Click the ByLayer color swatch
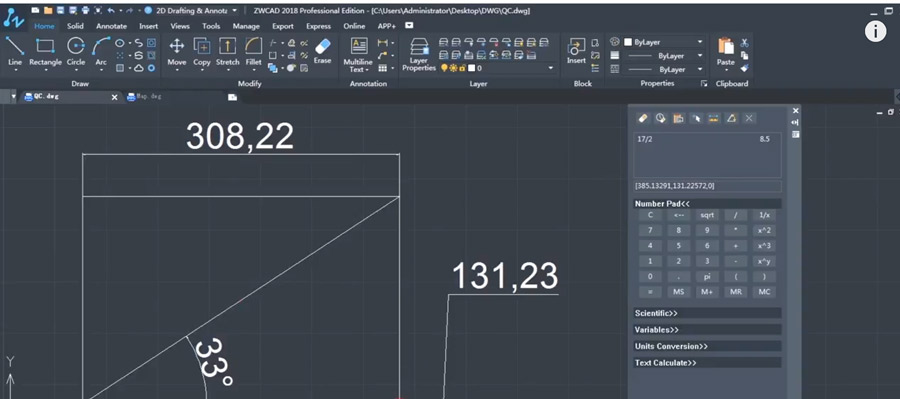 tap(628, 42)
